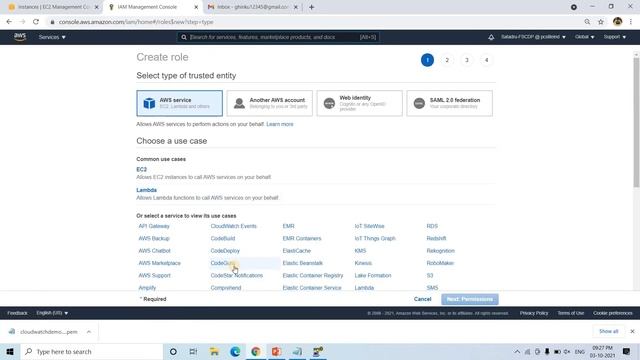Click the Windows taskbar search box
The width and height of the screenshot is (640, 360).
pos(92,351)
